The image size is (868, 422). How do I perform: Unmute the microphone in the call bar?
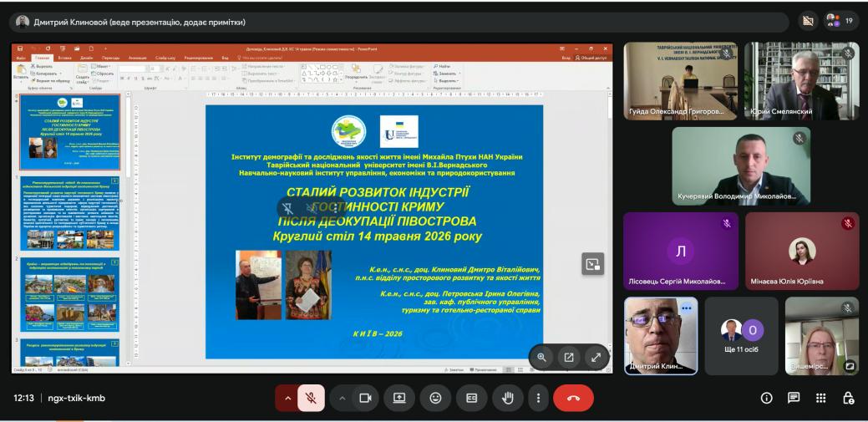(x=311, y=399)
